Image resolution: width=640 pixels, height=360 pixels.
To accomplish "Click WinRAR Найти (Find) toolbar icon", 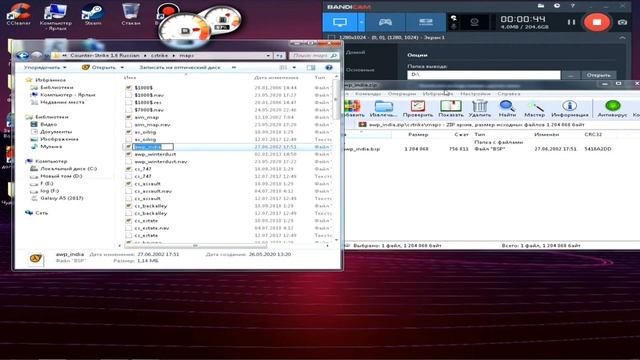I will pos(507,109).
